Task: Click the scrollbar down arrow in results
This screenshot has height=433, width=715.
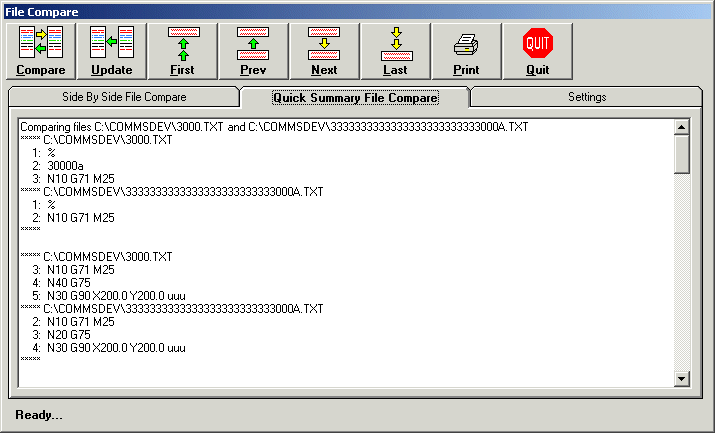Action: [x=682, y=379]
